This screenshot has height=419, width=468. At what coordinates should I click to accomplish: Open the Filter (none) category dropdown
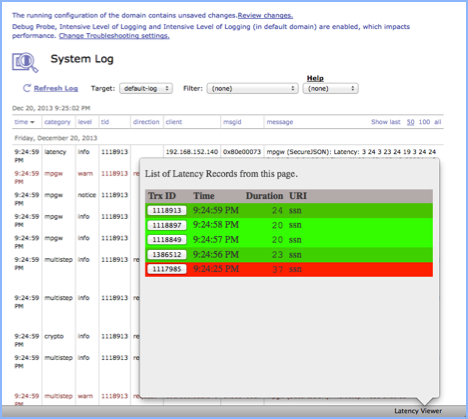point(252,88)
